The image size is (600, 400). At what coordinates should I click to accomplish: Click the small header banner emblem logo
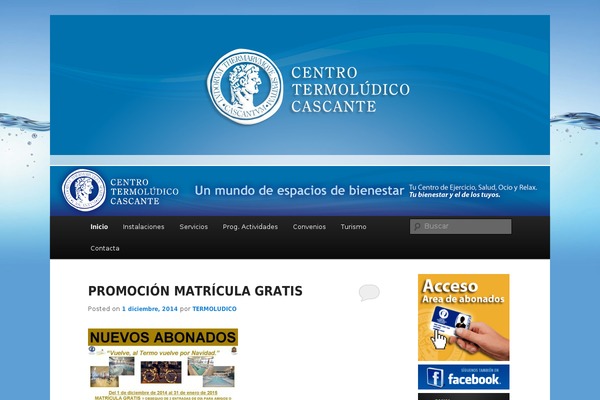(84, 190)
